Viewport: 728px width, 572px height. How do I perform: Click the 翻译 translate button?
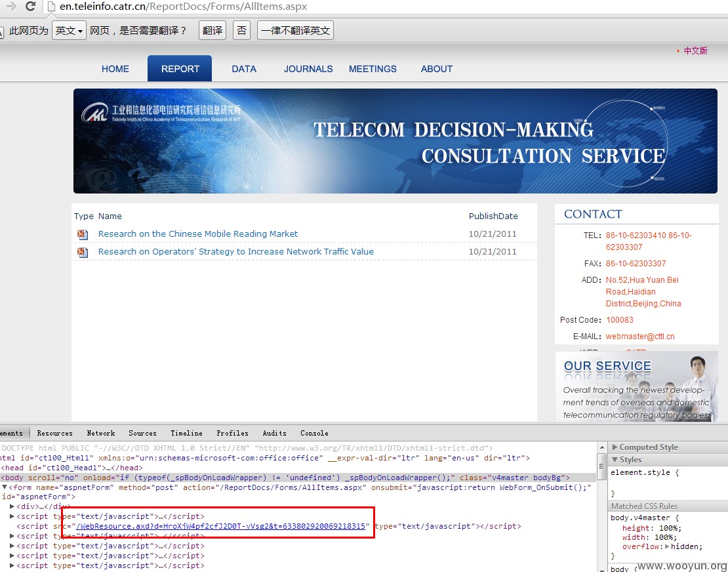(x=212, y=31)
